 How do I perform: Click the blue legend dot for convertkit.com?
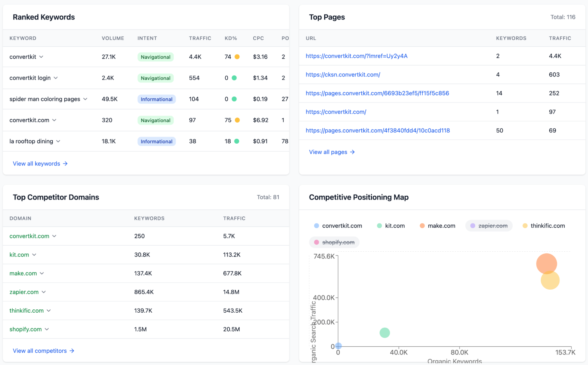[x=316, y=226]
